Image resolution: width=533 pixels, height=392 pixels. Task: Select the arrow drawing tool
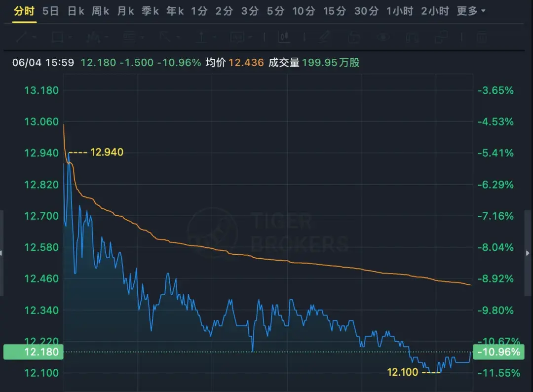(164, 38)
